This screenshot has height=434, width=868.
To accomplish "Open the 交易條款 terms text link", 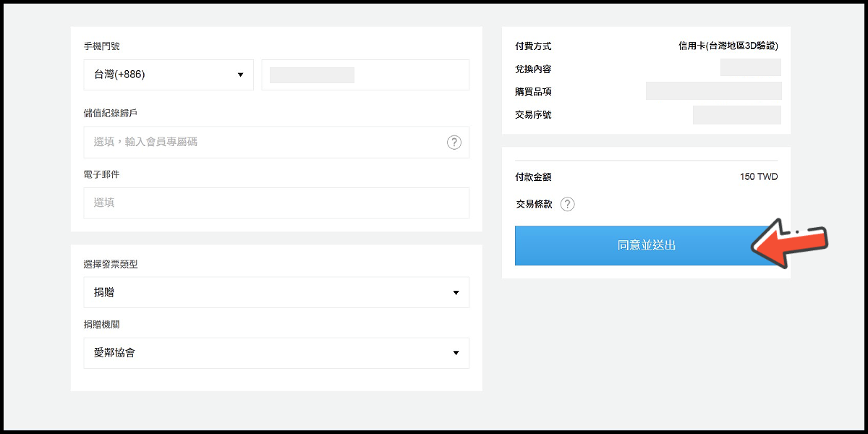I will point(534,204).
